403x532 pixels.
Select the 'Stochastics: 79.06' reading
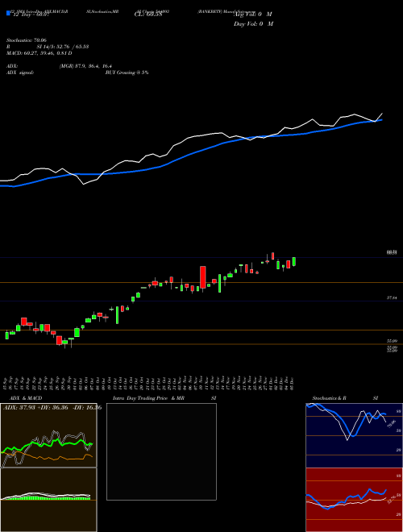[x=26, y=40]
